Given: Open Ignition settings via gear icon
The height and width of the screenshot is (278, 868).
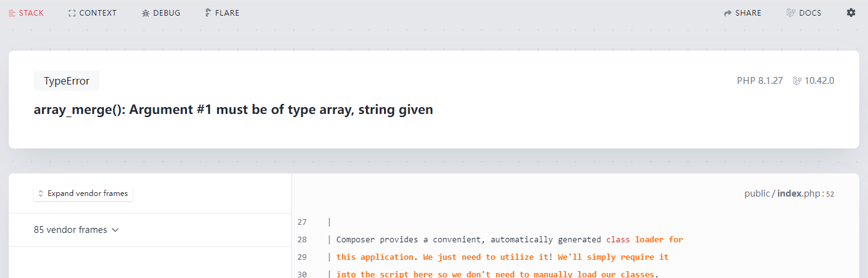Looking at the screenshot, I should 851,13.
